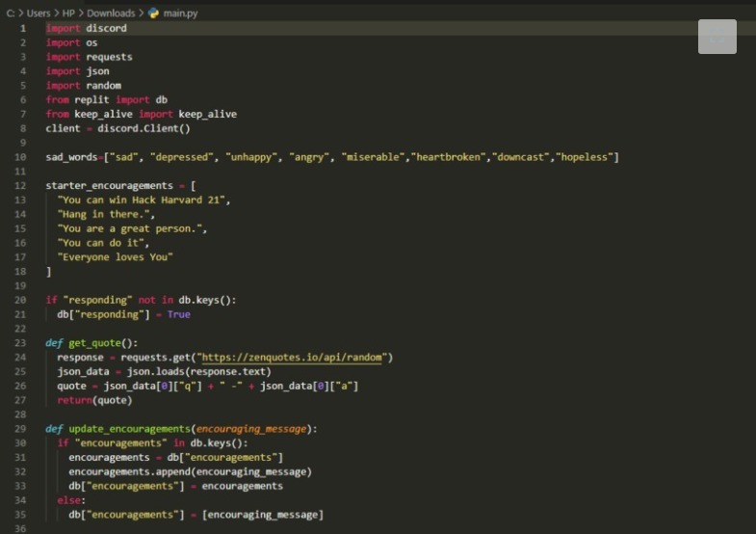This screenshot has width=756, height=534.
Task: Click the "responding" string on the if line 20
Action: point(97,300)
